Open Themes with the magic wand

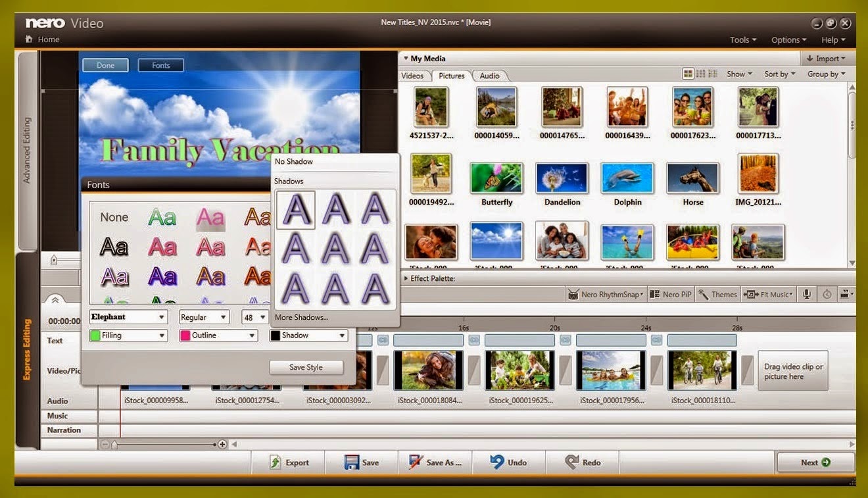point(718,294)
